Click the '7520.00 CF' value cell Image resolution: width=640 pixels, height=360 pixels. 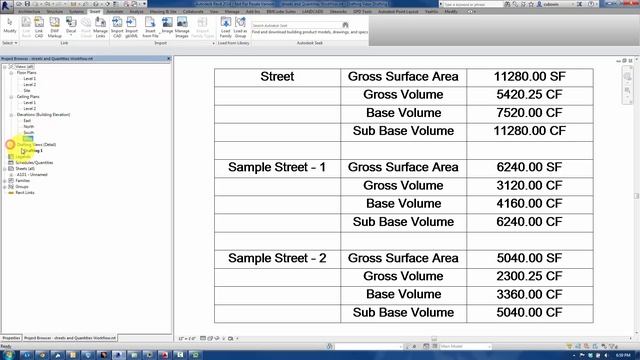tap(530, 113)
